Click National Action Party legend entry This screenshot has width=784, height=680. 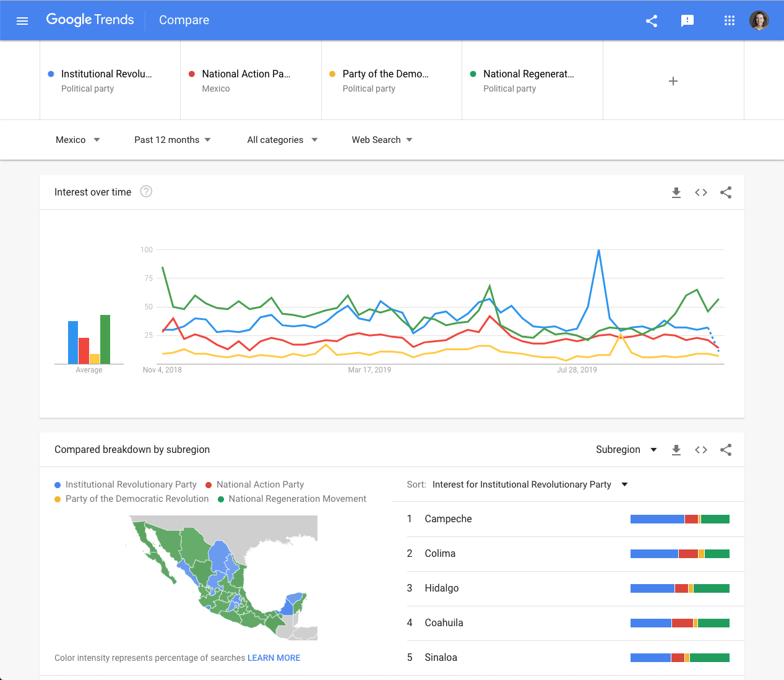[254, 484]
